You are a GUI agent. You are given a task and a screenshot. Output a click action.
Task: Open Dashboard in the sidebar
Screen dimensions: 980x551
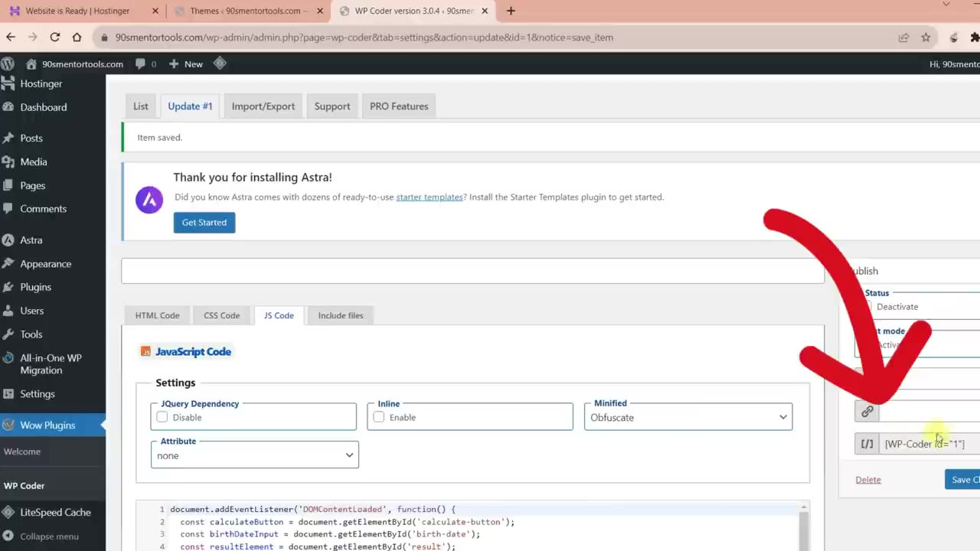click(43, 107)
